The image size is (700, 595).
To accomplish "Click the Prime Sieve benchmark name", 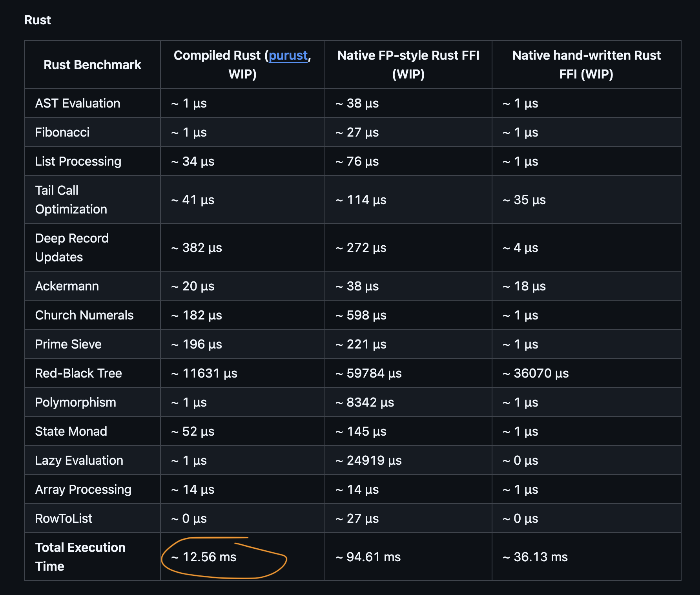I will 68,344.
